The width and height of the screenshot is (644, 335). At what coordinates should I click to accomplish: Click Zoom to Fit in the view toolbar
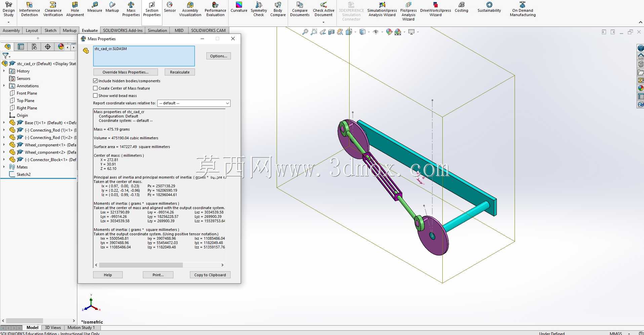(x=305, y=32)
